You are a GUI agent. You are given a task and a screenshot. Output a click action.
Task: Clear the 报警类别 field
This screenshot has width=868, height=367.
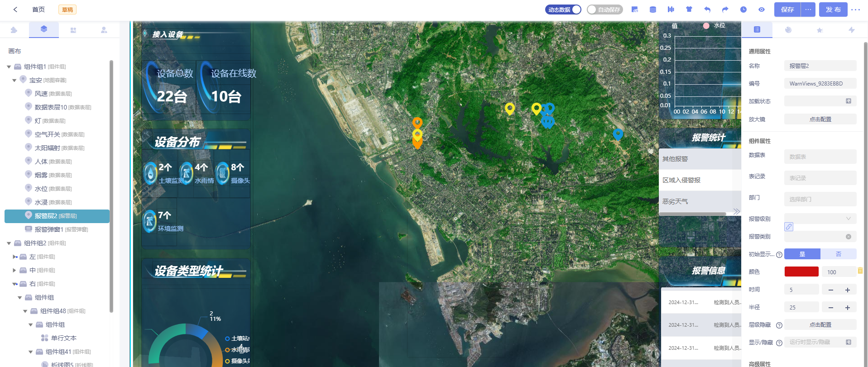pyautogui.click(x=849, y=237)
